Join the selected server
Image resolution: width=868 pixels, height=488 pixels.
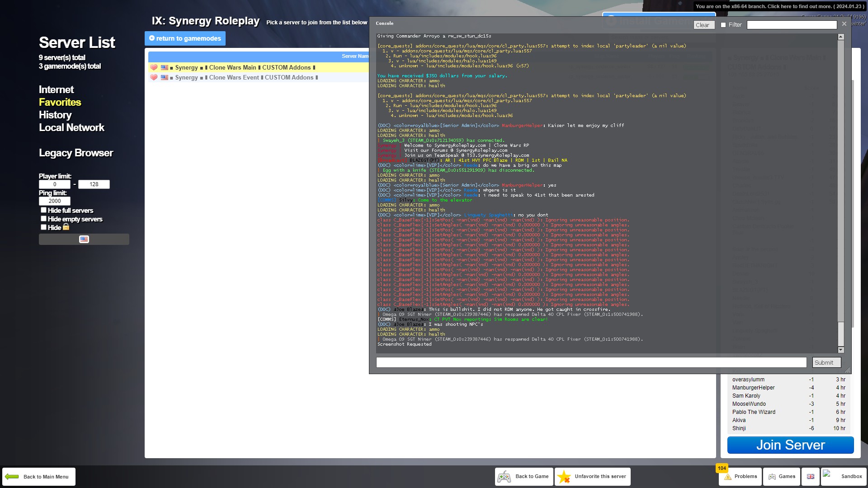[790, 445]
